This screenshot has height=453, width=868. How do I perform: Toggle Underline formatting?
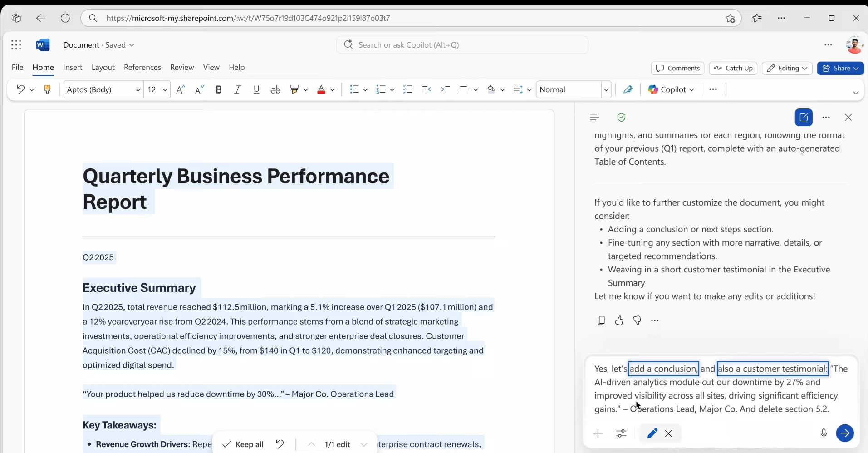point(256,89)
